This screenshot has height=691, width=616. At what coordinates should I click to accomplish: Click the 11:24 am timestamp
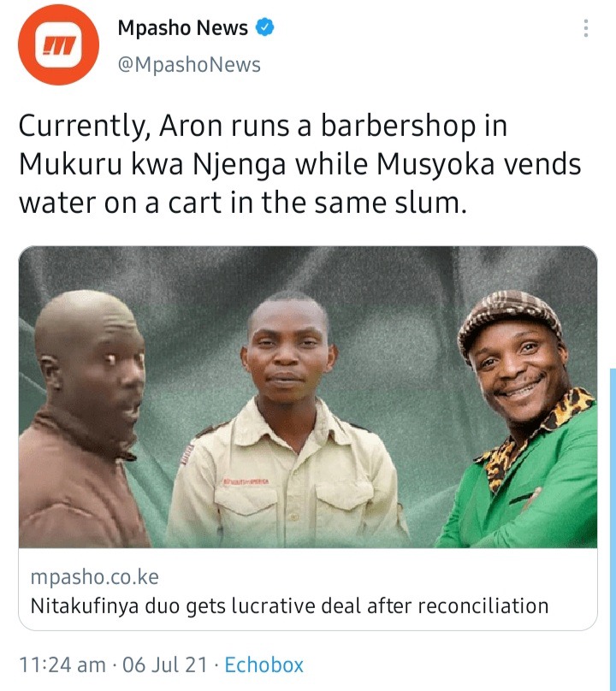(x=62, y=665)
